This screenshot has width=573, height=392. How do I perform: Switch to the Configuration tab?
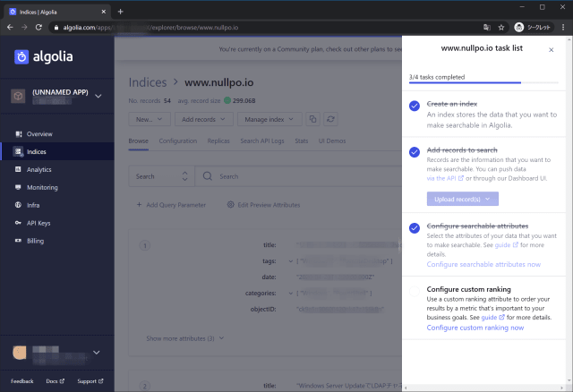[178, 141]
